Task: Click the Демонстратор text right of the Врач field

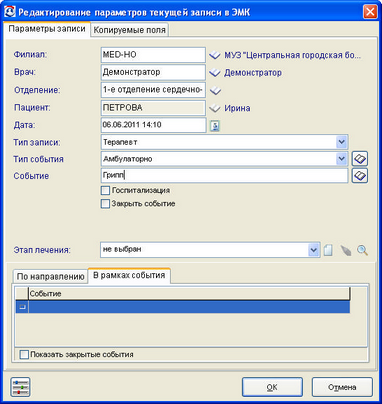Action: (x=253, y=73)
